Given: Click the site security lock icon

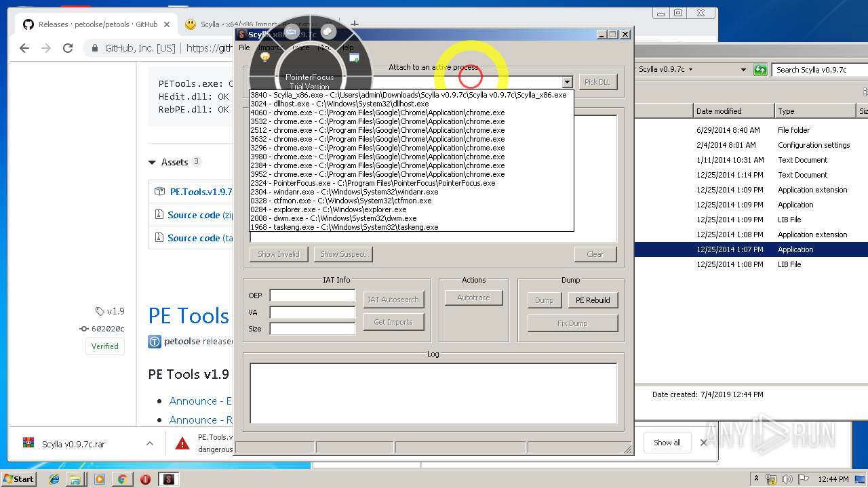Looking at the screenshot, I should tap(96, 48).
